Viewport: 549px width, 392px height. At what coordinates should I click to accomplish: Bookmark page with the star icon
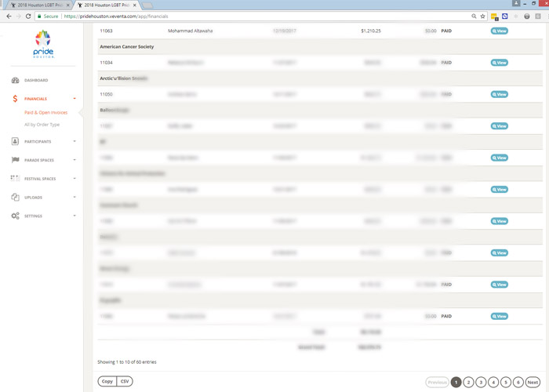coord(483,16)
